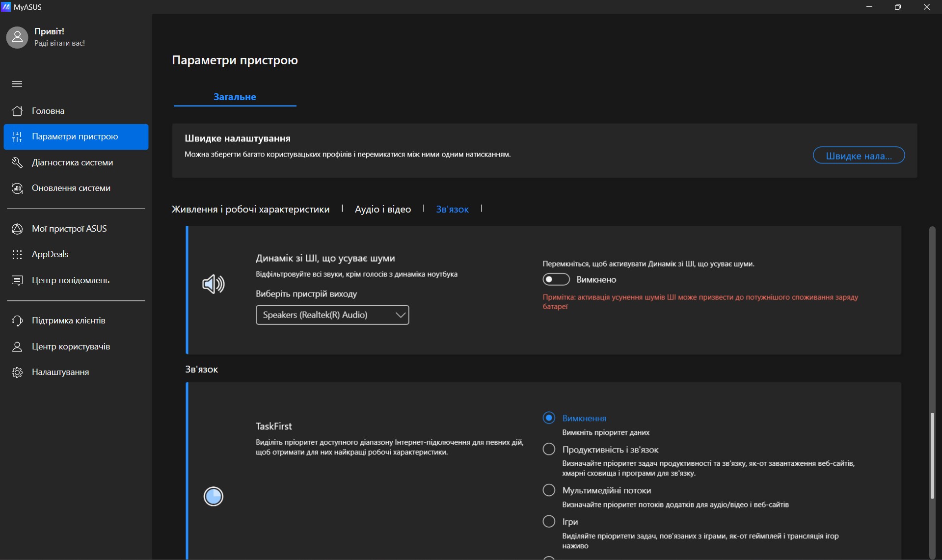
Task: Click the Мої пристрої ASUS icon
Action: [17, 229]
